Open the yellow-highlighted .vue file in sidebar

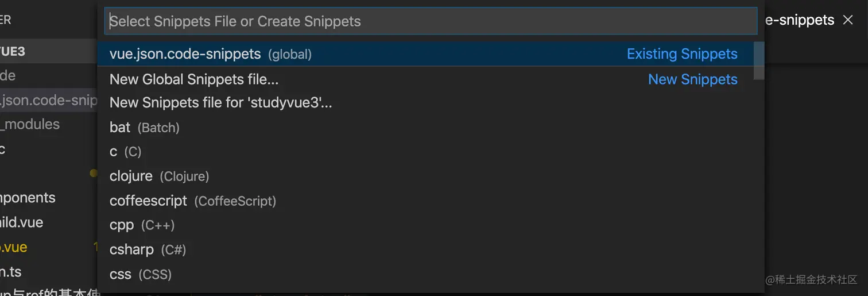[14, 247]
